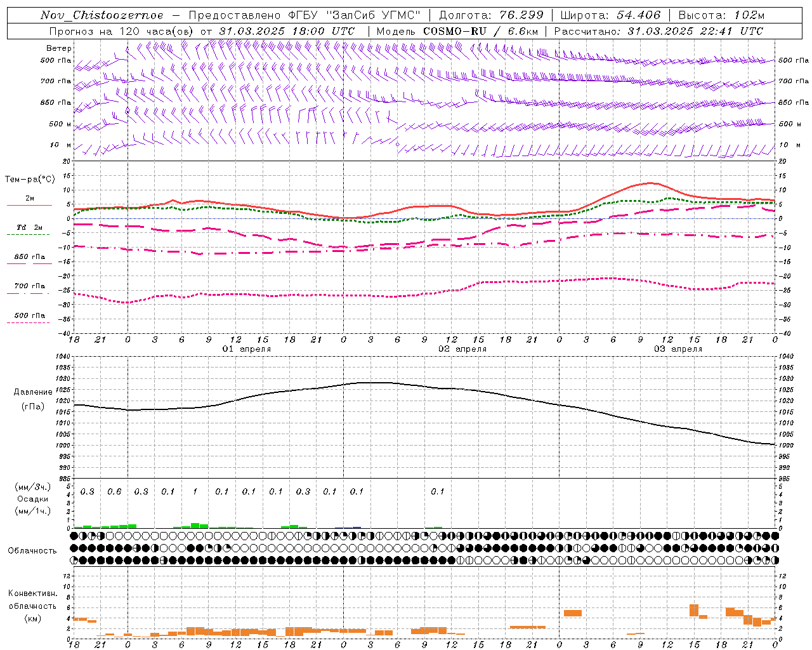
Task: Click the 'Td 2м' dew point legend entry
Action: tap(30, 227)
